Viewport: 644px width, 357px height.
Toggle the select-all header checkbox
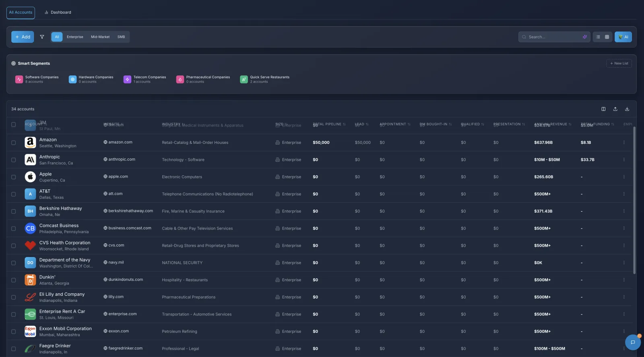pos(13,125)
